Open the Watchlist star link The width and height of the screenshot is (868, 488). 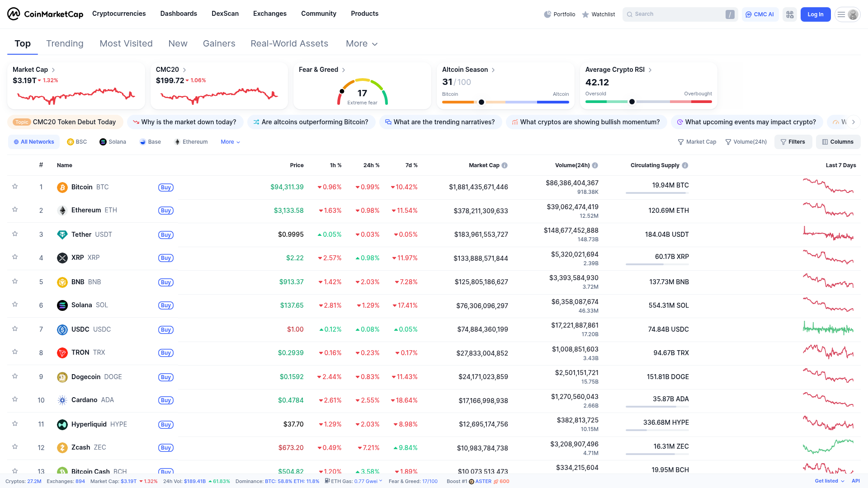point(598,14)
